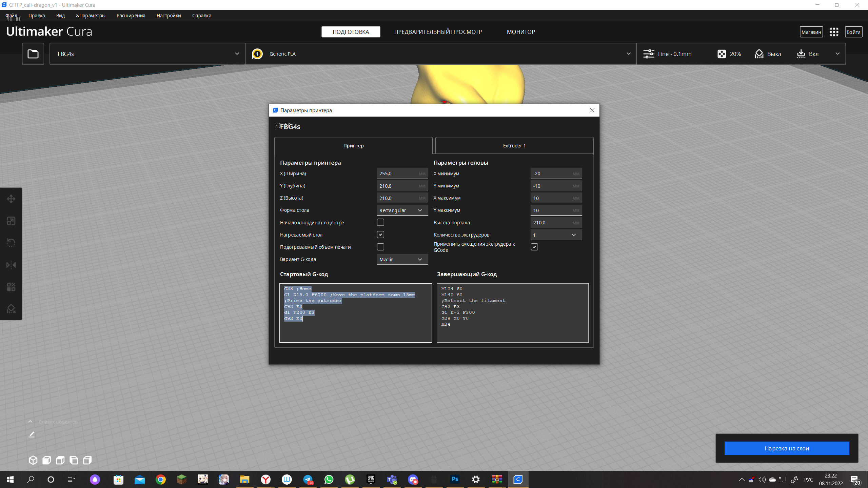
Task: Select the Scale tool in left toolbar
Action: [11, 221]
